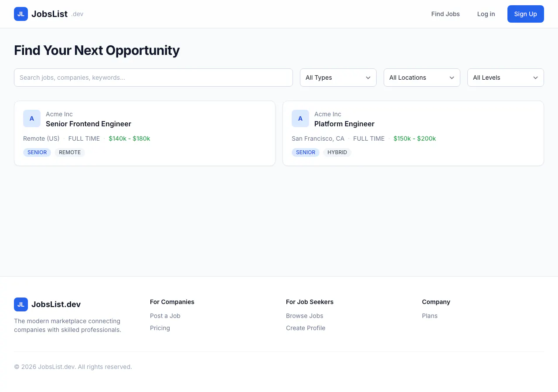Click the $140k - $180k salary text
The image size is (558, 392).
pos(129,139)
